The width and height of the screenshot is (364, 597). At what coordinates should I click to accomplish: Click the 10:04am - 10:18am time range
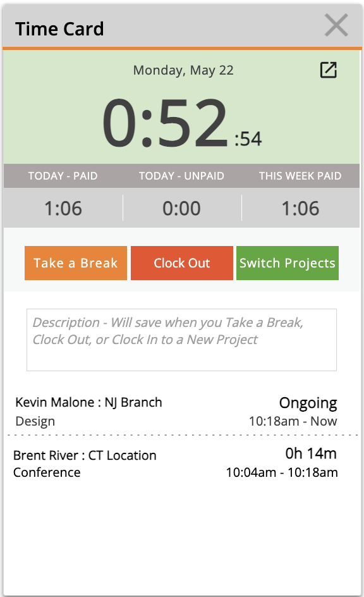pos(282,472)
